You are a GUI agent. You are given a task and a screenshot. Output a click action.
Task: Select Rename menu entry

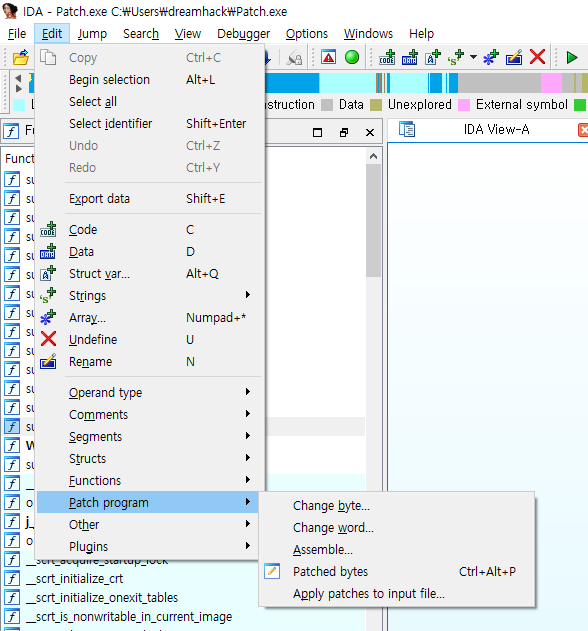coord(150,361)
